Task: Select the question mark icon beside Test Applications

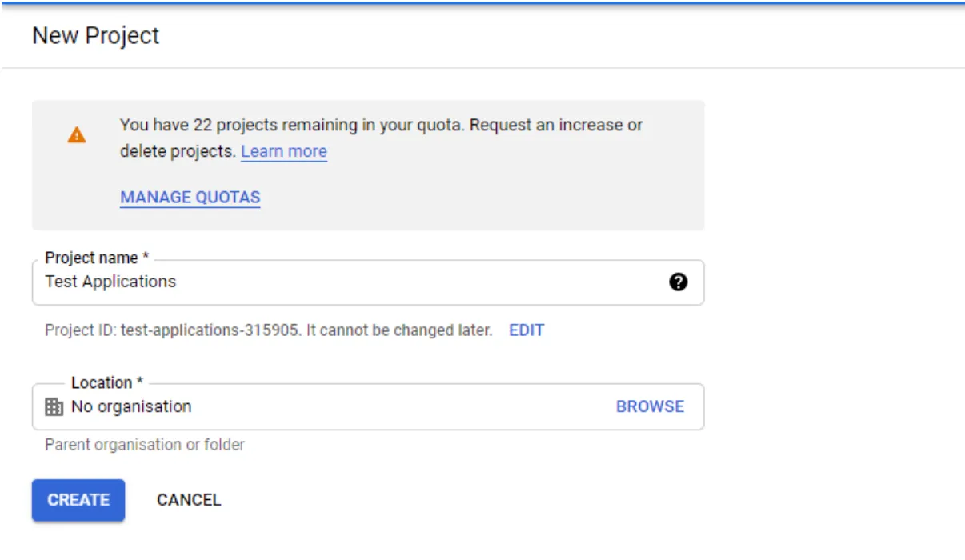Action: pos(679,282)
